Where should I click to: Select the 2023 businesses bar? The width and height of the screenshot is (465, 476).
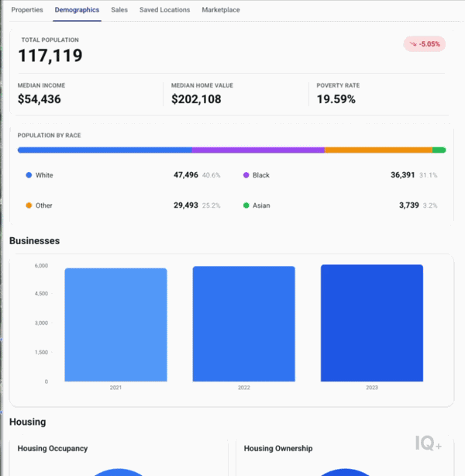372,323
